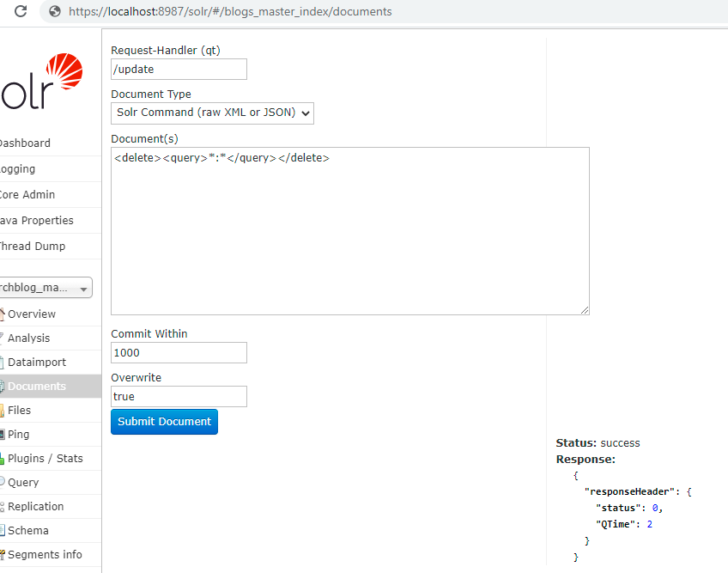
Task: Open the Document Type dropdown
Action: click(x=212, y=113)
